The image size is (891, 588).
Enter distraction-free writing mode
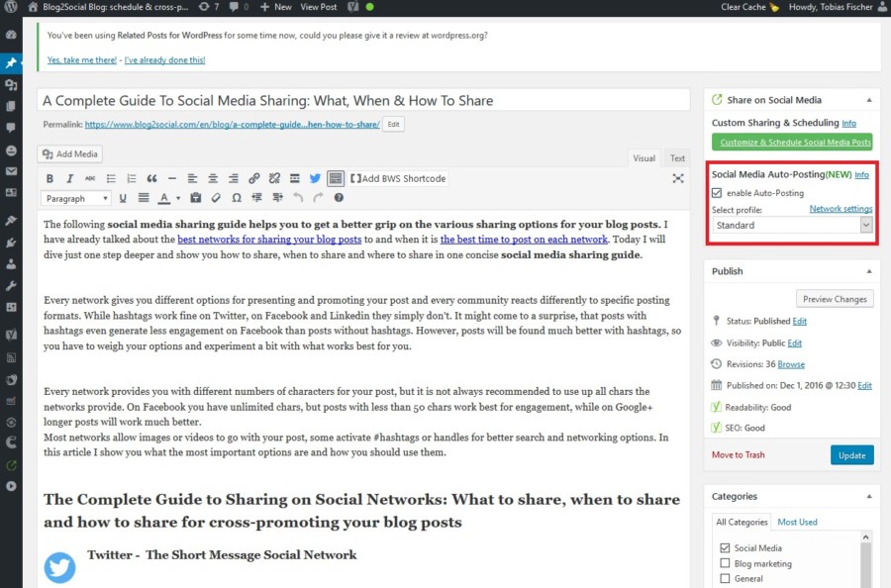[678, 178]
